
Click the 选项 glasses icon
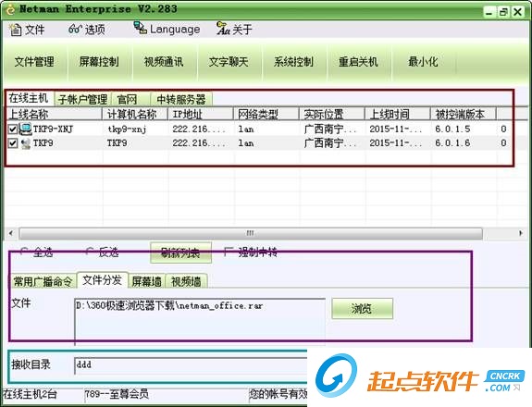[x=75, y=30]
